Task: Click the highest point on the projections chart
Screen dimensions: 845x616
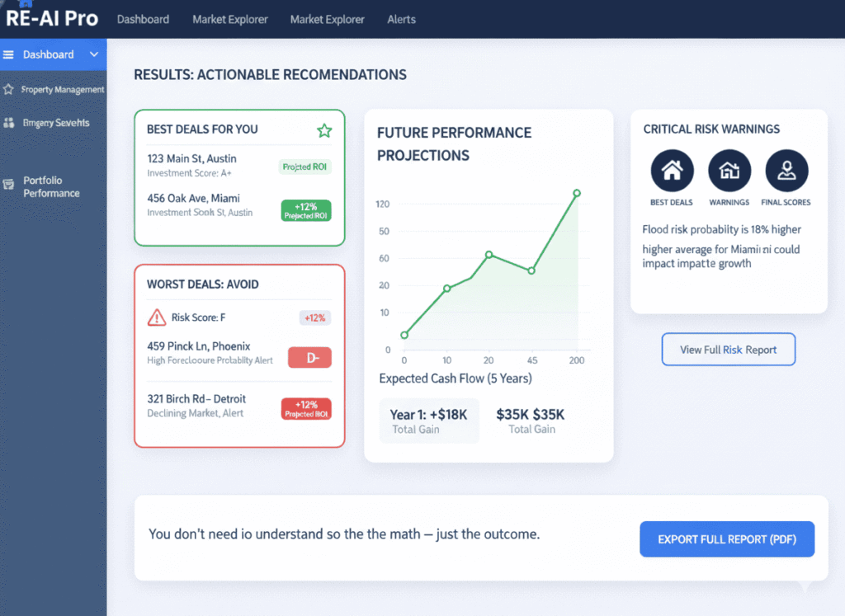Action: pyautogui.click(x=576, y=193)
